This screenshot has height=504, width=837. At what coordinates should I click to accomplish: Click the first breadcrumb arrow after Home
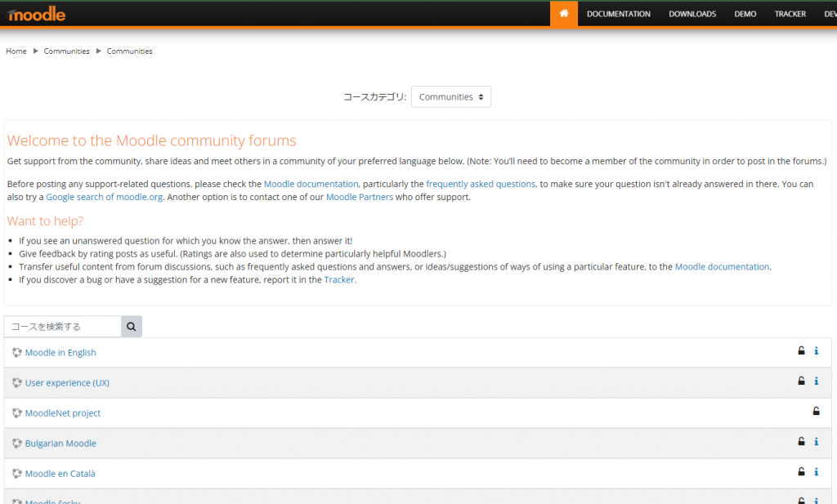click(x=36, y=51)
